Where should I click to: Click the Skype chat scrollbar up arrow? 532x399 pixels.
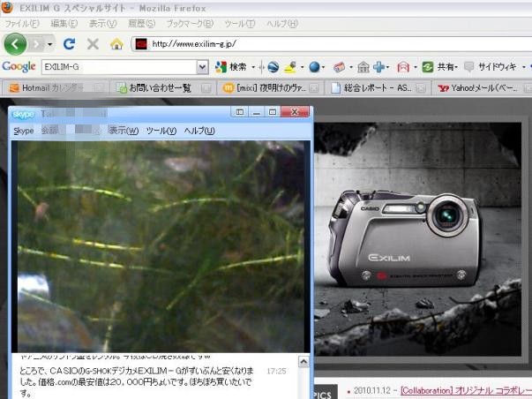[303, 362]
